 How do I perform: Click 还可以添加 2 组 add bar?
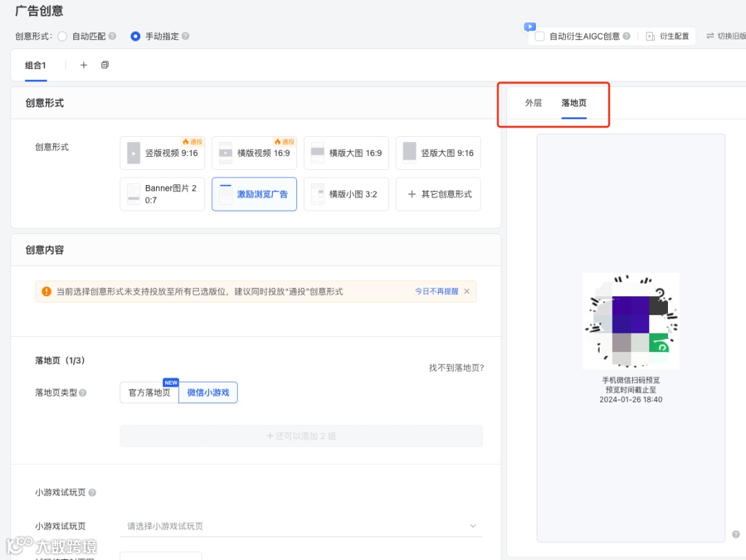tap(301, 436)
